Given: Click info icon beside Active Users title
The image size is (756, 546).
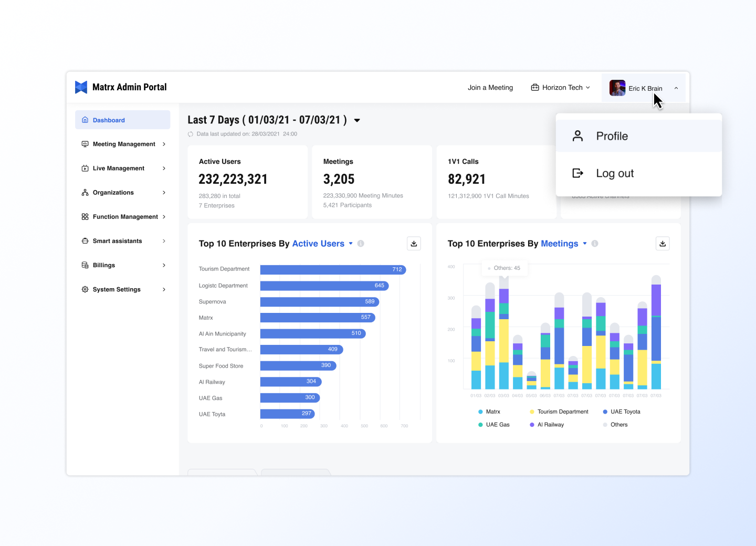Looking at the screenshot, I should 361,244.
